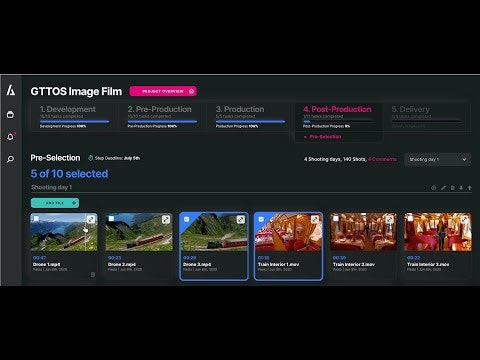Expand Drone 3.mp4 preview to fullscreen

click(x=241, y=219)
